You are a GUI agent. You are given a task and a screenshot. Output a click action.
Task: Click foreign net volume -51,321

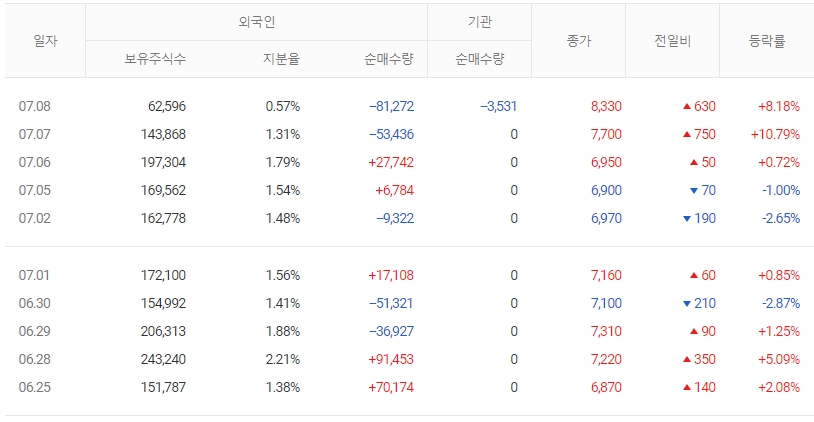point(391,303)
